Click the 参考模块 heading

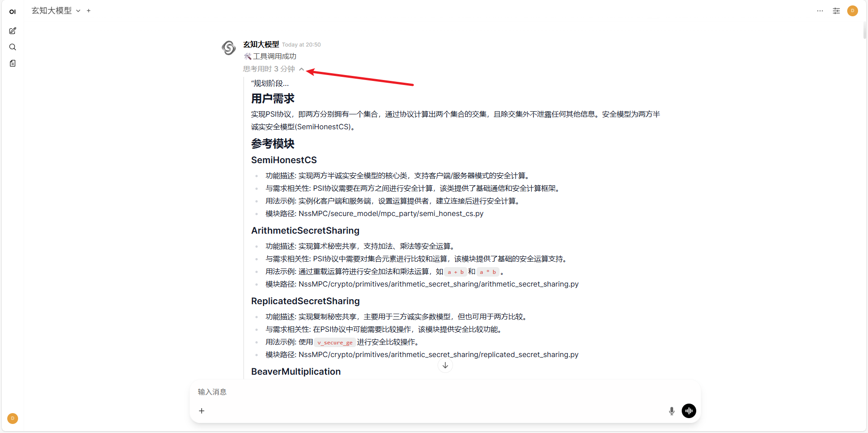[x=273, y=144]
